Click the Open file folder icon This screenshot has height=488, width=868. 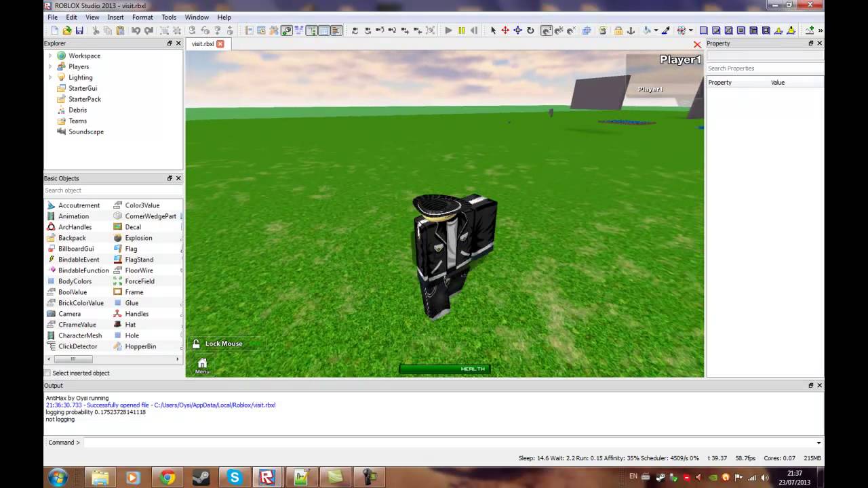pyautogui.click(x=67, y=30)
